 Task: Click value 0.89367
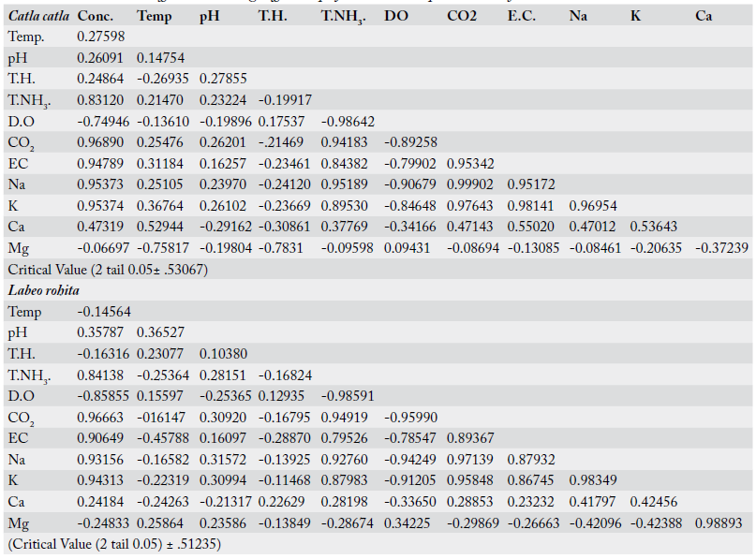click(x=470, y=438)
